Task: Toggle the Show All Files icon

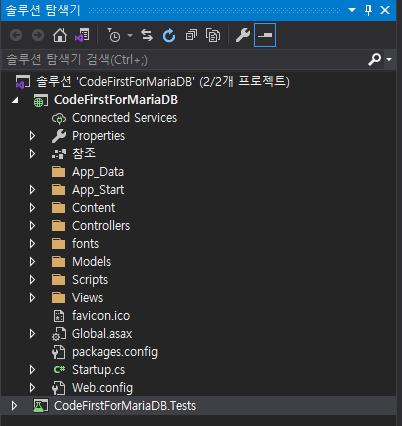Action: [213, 35]
